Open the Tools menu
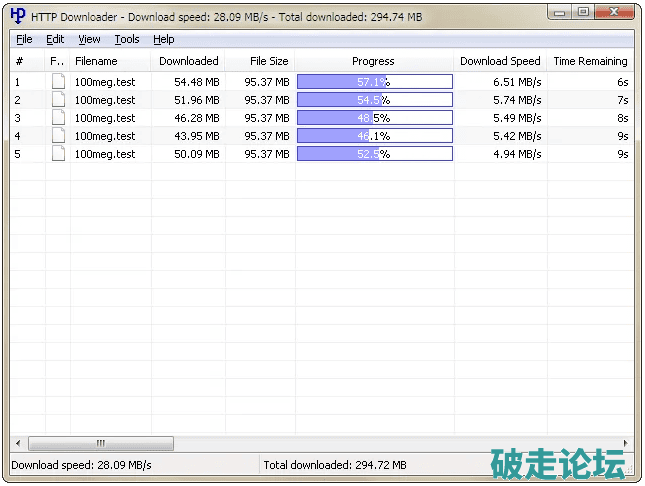The height and width of the screenshot is (486, 645). click(x=127, y=39)
